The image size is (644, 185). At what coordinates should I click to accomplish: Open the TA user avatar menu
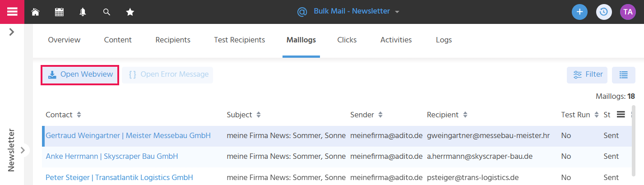tap(628, 12)
